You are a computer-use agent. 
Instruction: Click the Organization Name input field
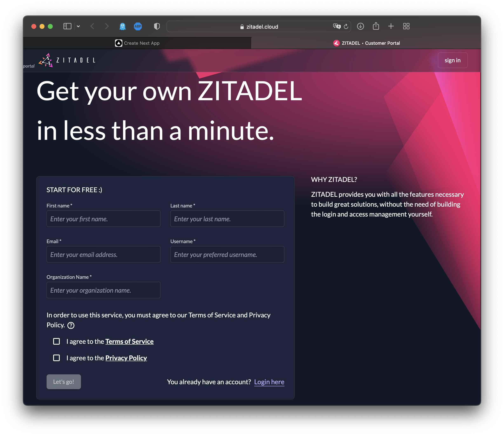(x=103, y=290)
